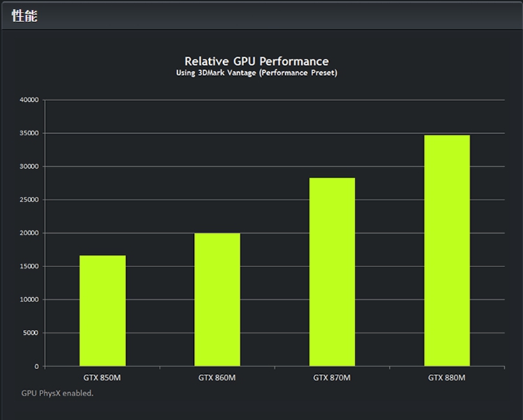This screenshot has width=523, height=420.
Task: Select the GTX 880M axis label
Action: pyautogui.click(x=446, y=377)
